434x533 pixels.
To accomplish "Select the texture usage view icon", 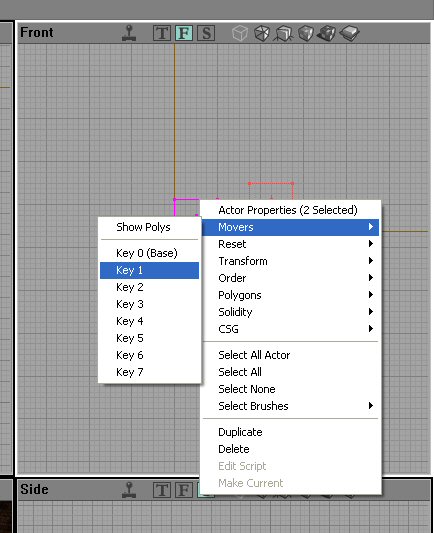I will coord(284,33).
